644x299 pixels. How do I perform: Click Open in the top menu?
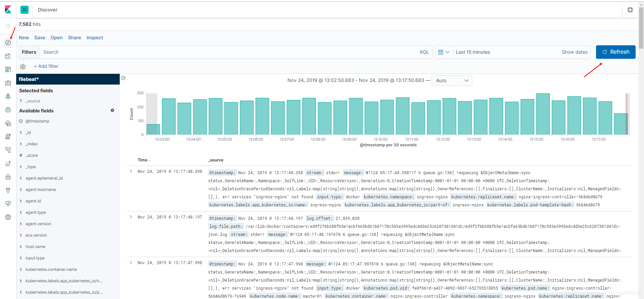[x=57, y=38]
